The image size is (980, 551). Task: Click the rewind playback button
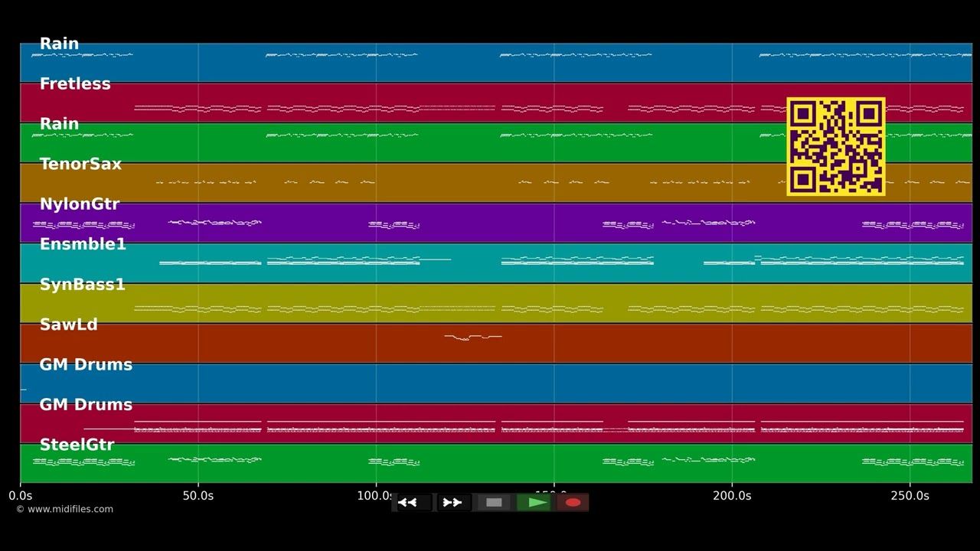pyautogui.click(x=413, y=503)
